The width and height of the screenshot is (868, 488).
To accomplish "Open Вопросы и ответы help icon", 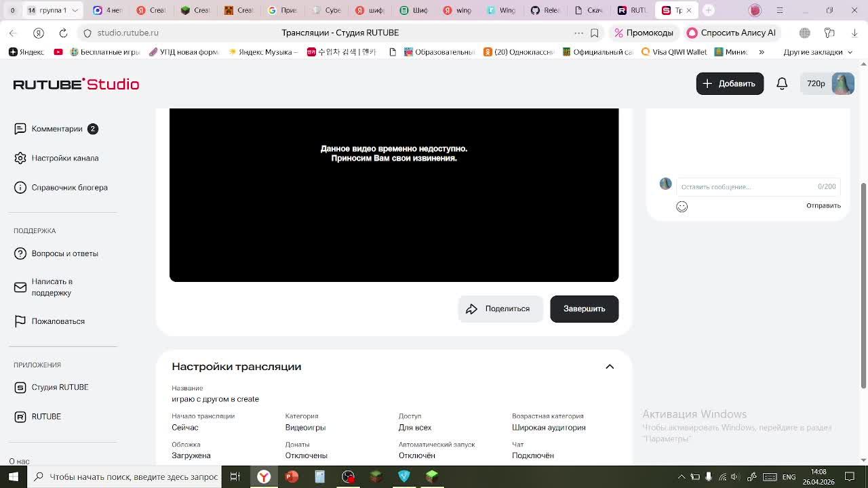I will [x=20, y=253].
